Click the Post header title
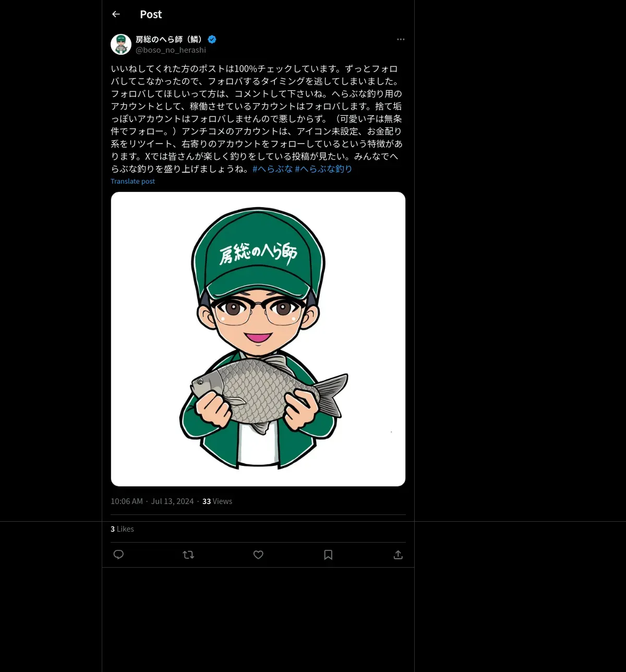Viewport: 626px width, 672px height. 151,14
